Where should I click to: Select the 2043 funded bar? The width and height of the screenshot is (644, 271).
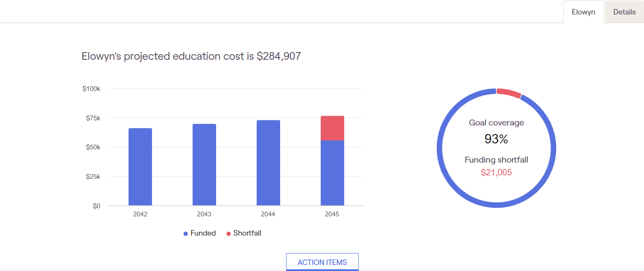[x=204, y=165]
